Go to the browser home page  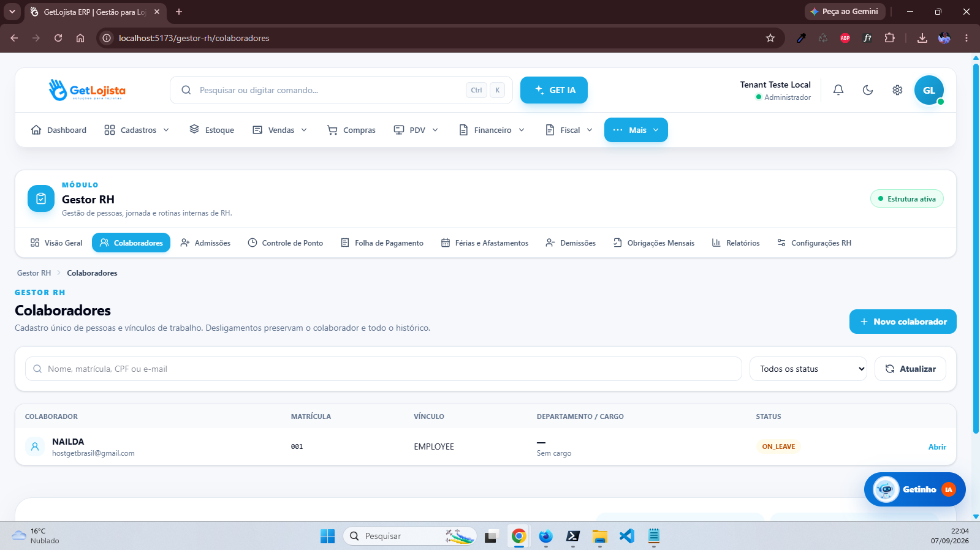click(x=80, y=38)
